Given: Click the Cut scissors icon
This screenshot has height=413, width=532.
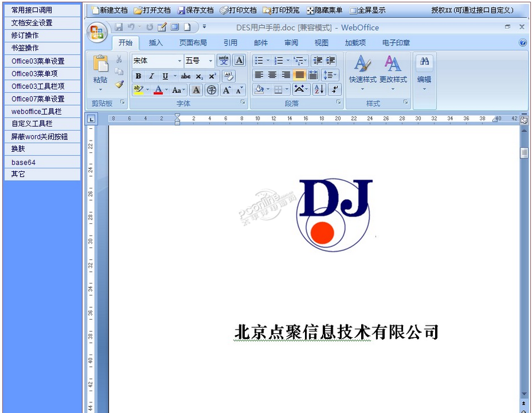Looking at the screenshot, I should click(x=119, y=59).
